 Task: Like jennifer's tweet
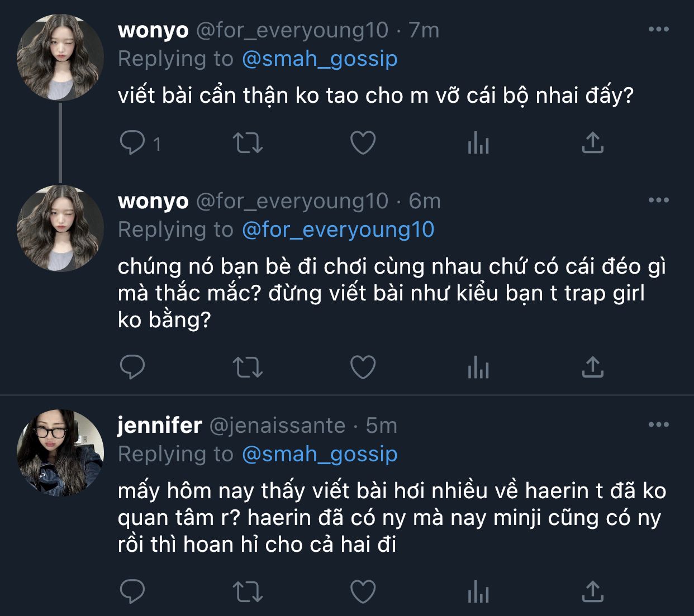(x=363, y=592)
